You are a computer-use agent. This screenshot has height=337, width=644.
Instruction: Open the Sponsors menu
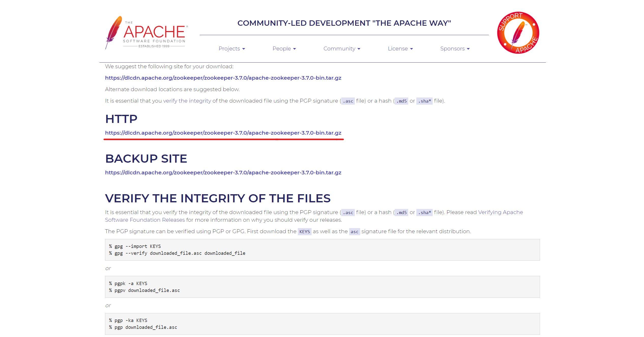[x=455, y=49]
